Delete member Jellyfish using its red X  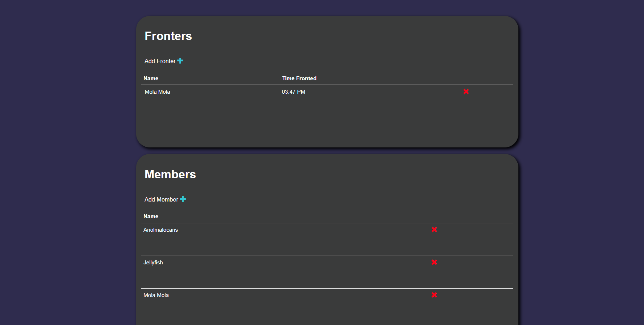(434, 262)
